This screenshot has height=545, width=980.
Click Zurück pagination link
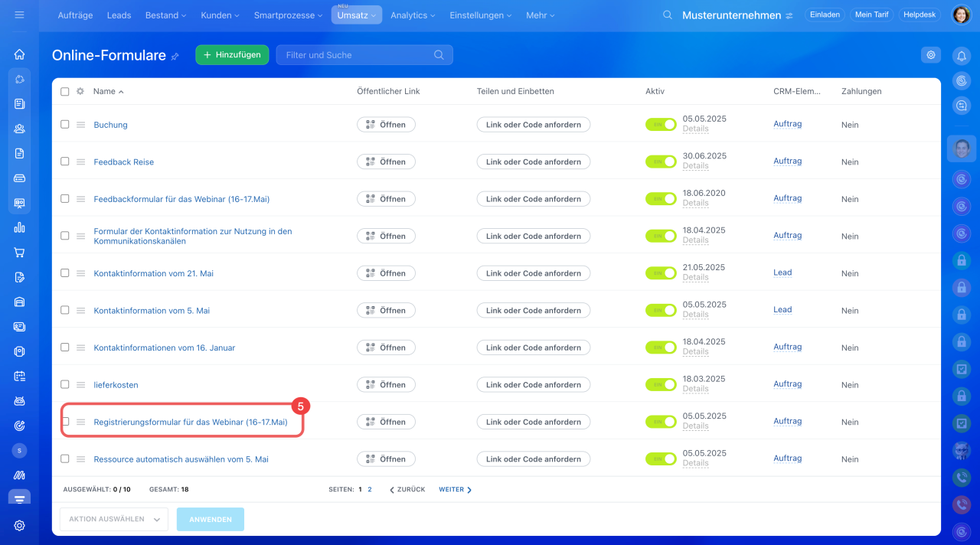[x=407, y=490]
